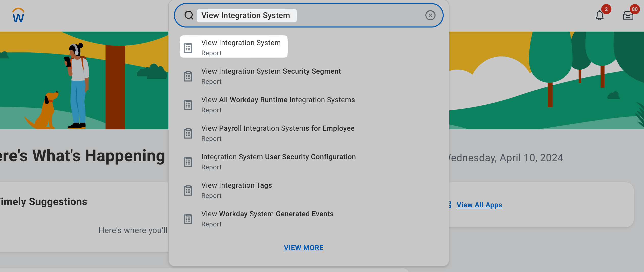Click report icon beside View Integration Tags
The width and height of the screenshot is (644, 272).
coord(188,191)
